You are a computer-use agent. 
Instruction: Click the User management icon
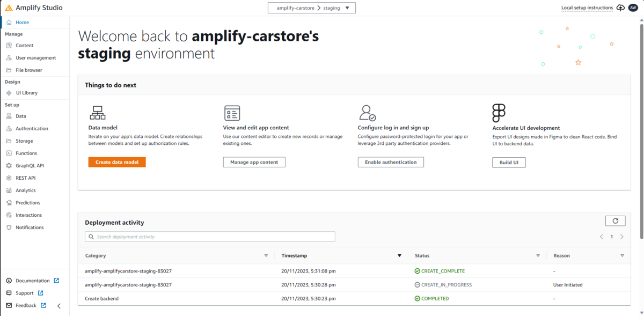pyautogui.click(x=9, y=58)
